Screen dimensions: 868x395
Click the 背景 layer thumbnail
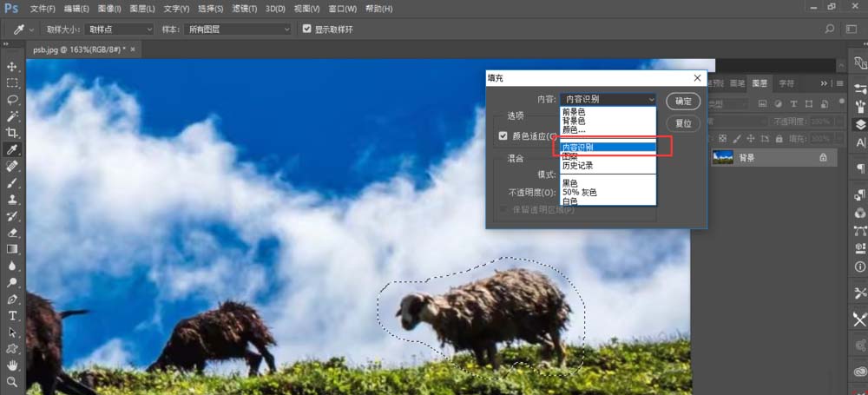pyautogui.click(x=722, y=157)
